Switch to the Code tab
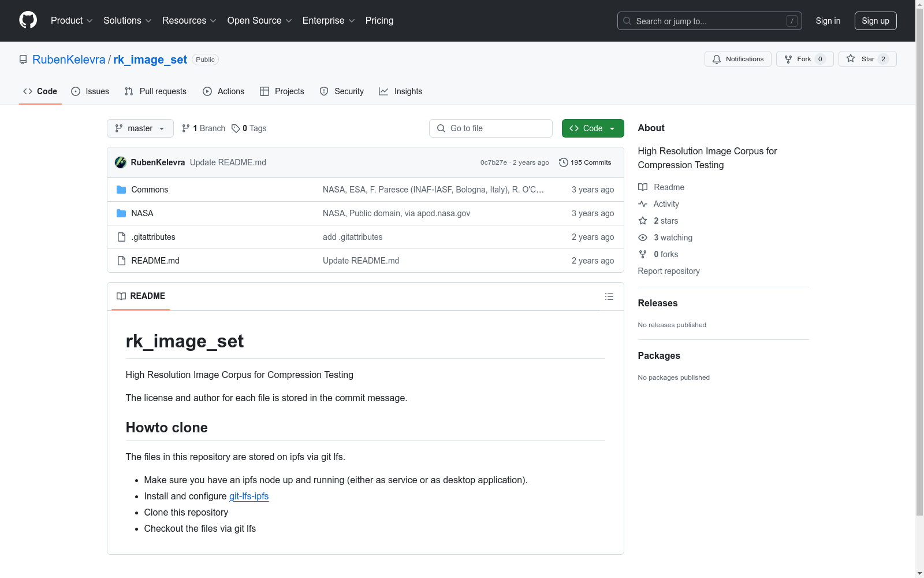 pos(40,91)
